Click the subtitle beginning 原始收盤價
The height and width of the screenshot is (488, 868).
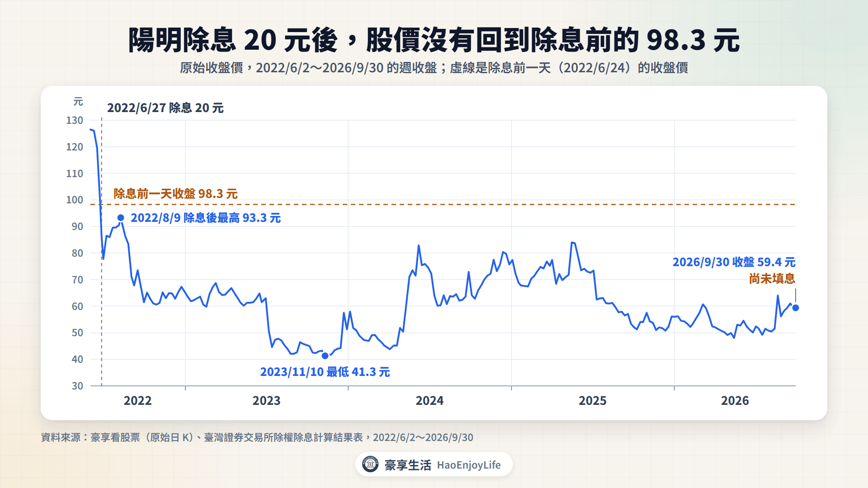(434, 68)
